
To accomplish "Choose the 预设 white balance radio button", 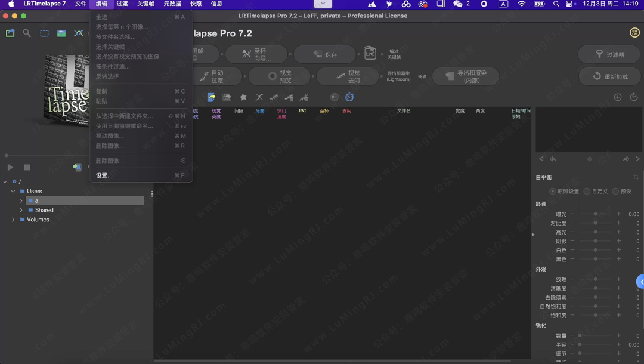I will point(615,191).
